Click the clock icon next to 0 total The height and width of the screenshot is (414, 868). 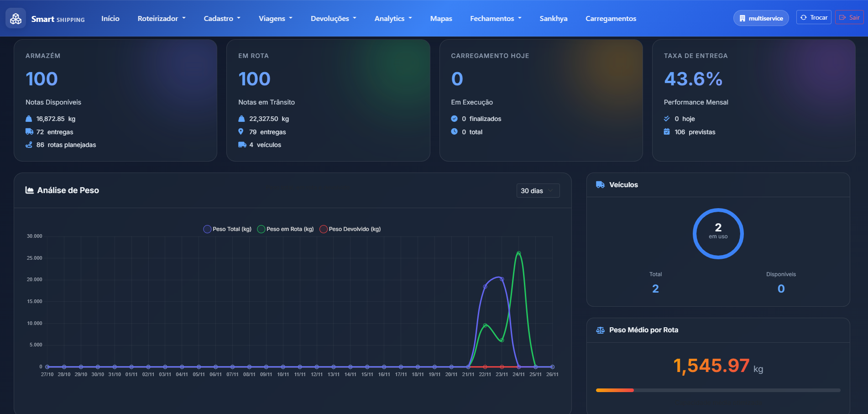click(x=454, y=131)
